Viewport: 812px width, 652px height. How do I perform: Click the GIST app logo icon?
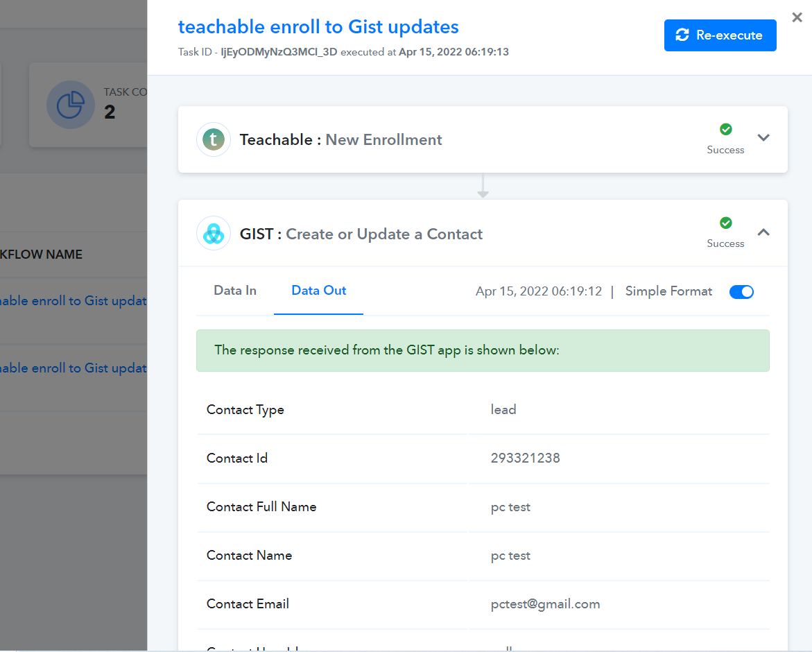(214, 234)
